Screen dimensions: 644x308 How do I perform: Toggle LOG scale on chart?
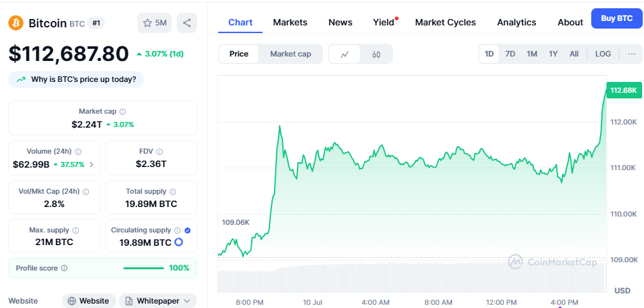tap(603, 54)
